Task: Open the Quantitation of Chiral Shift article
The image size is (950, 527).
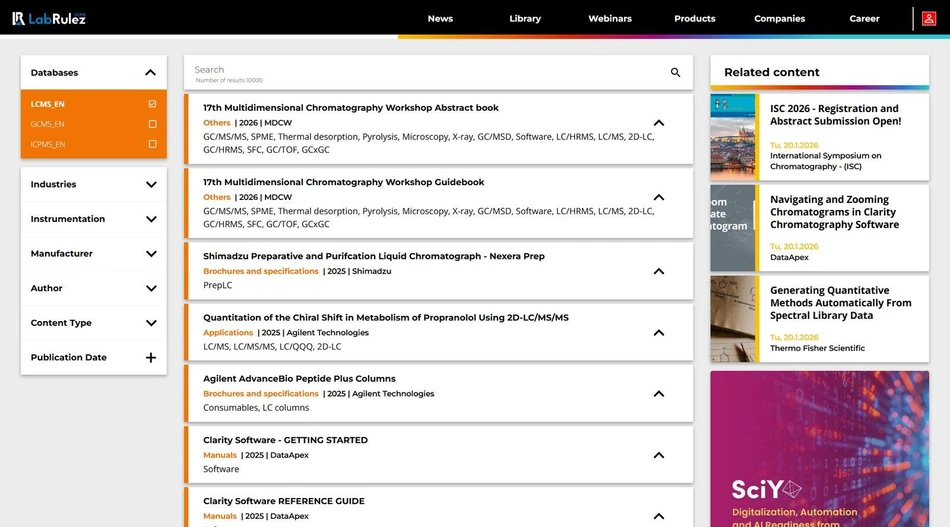Action: click(x=385, y=318)
